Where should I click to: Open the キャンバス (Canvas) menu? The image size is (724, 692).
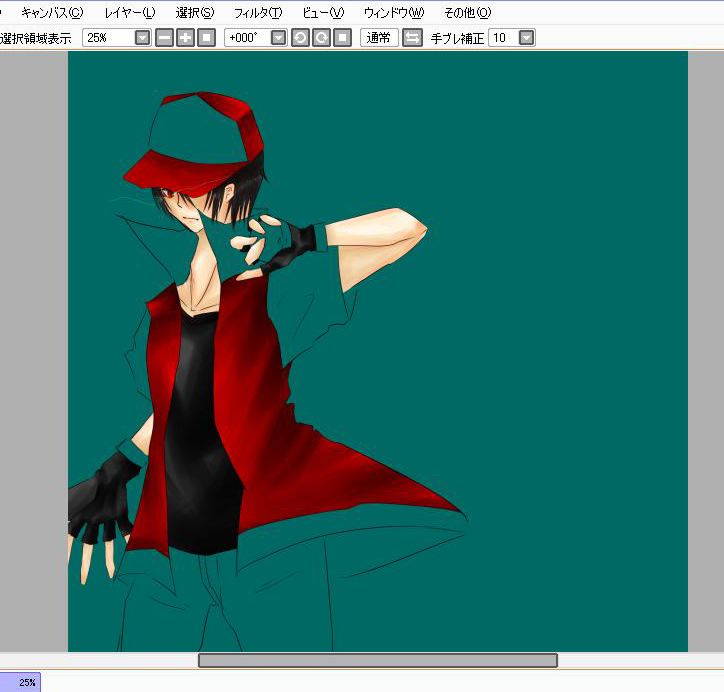point(52,13)
